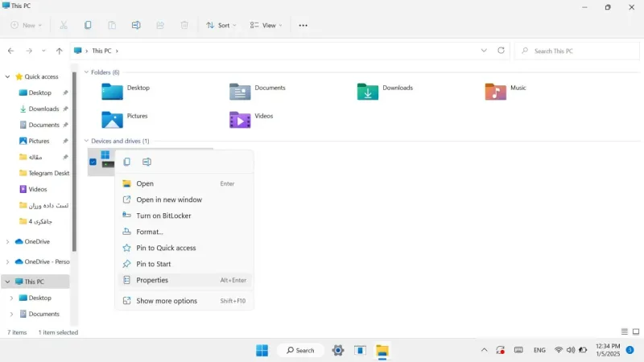
Task: Refresh the This PC view
Action: 501,51
